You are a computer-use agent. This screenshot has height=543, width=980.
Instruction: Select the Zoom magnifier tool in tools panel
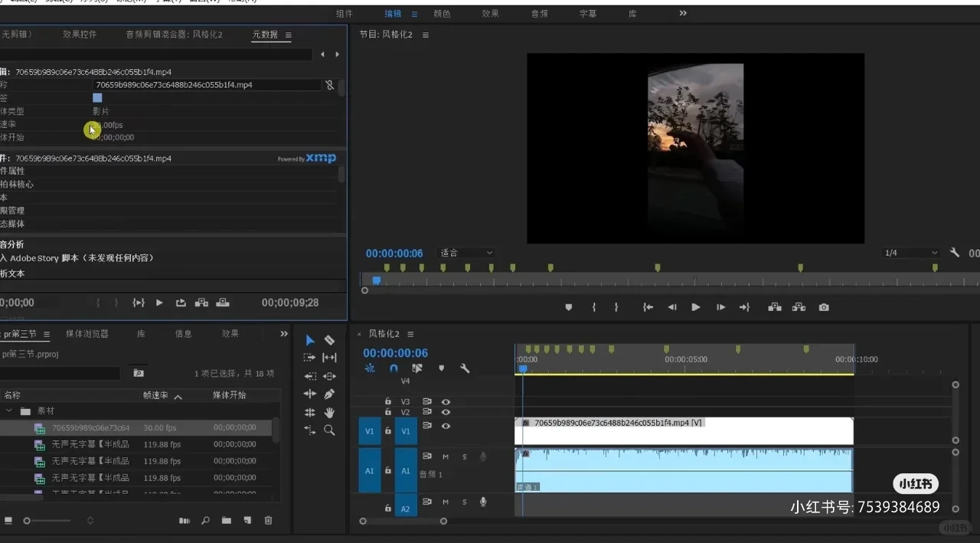pyautogui.click(x=329, y=430)
